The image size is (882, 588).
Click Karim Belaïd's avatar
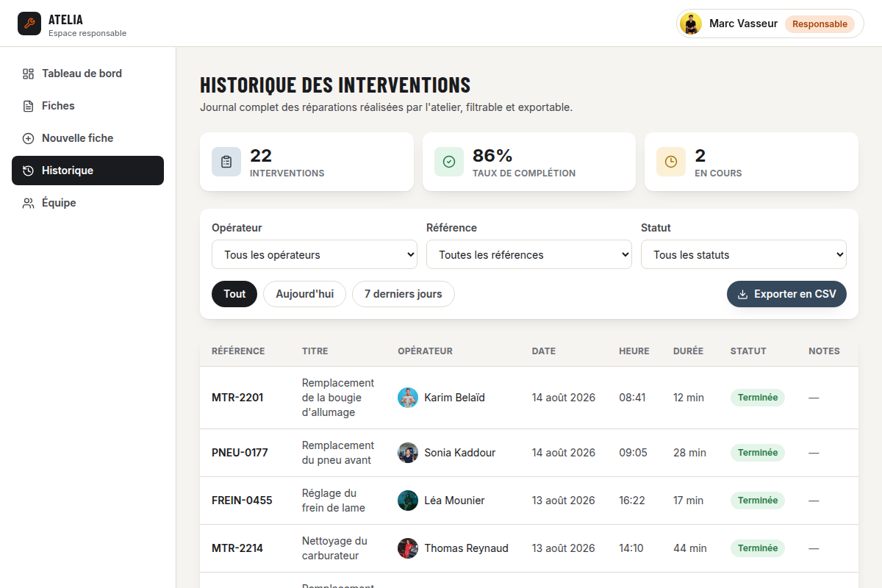[x=408, y=398]
